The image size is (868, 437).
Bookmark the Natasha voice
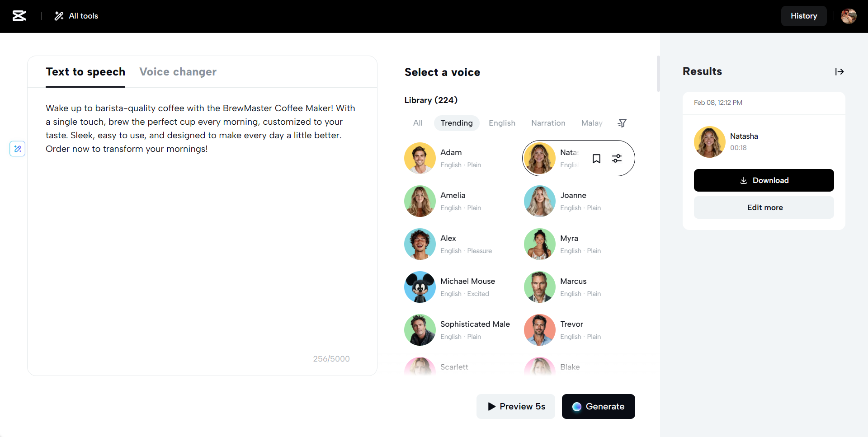596,159
